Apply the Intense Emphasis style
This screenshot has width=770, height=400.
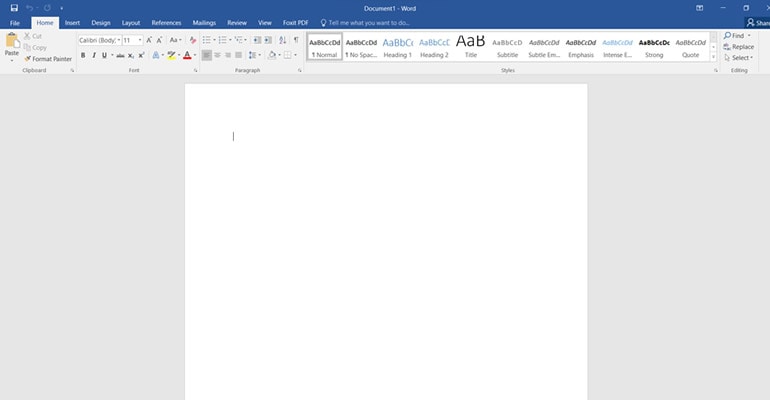tap(617, 47)
